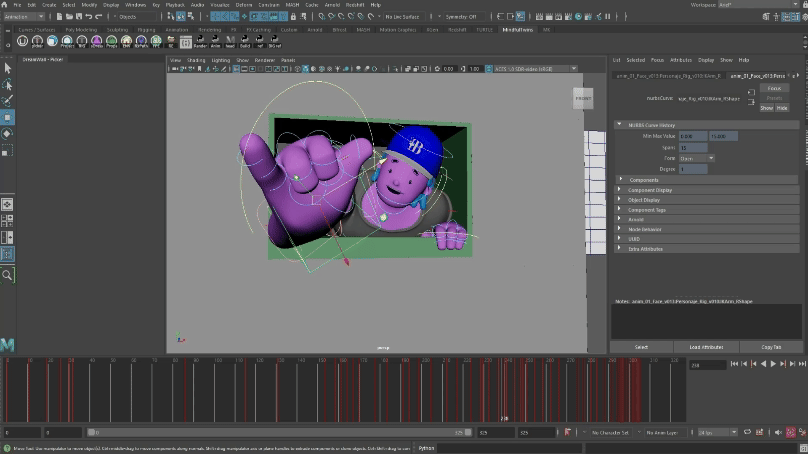Screen dimensions: 808x454
Task: Collapse the NURBS Curve History section
Action: (619, 125)
